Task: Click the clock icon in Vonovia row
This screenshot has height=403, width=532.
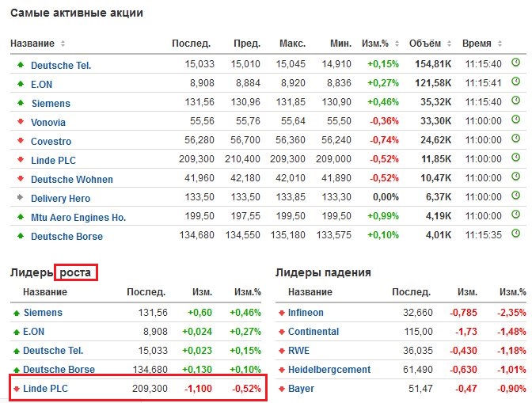Action: coord(515,120)
